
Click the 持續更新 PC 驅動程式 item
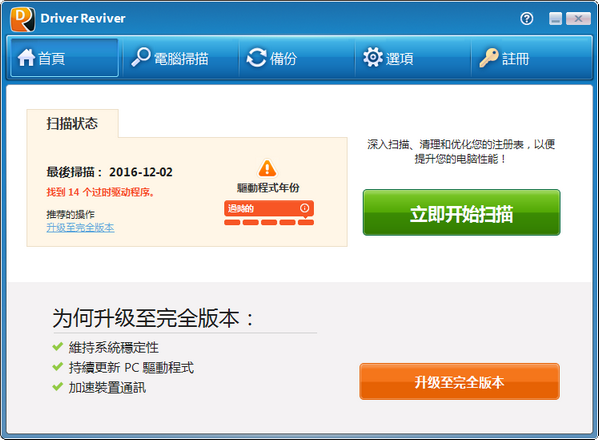(123, 367)
